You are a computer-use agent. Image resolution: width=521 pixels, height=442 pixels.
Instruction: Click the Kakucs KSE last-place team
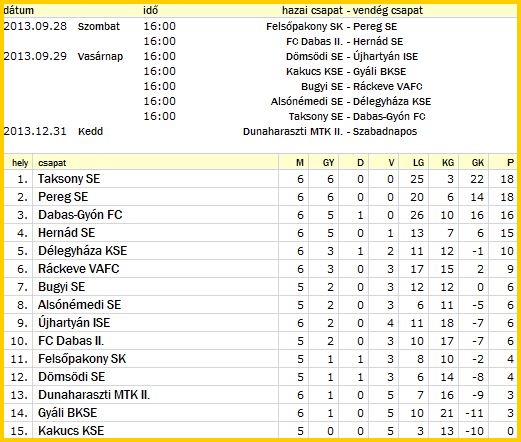(71, 431)
